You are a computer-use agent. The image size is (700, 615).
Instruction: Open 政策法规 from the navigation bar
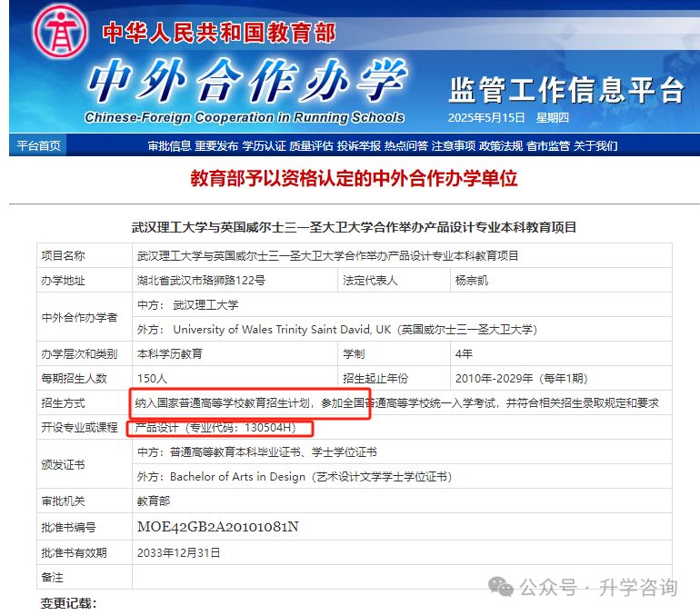[501, 146]
